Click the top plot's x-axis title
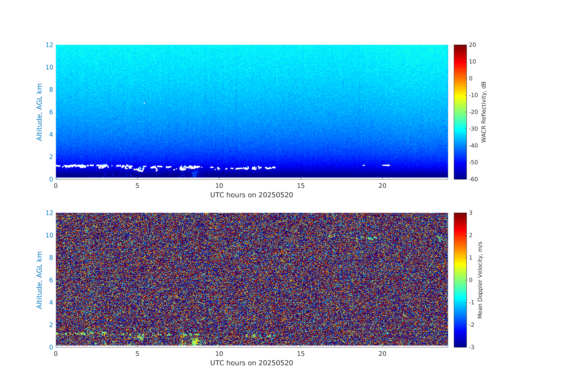Viewport: 571px width, 392px height. coord(252,195)
